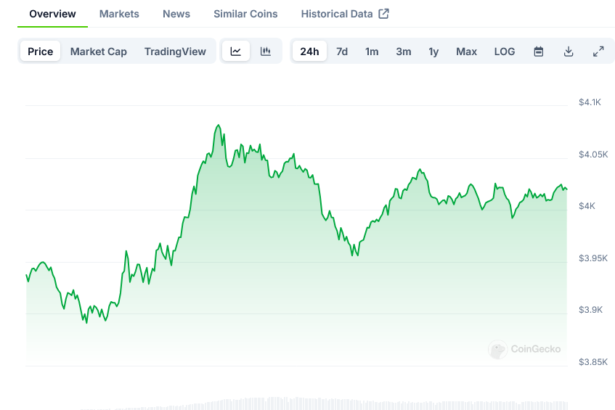
Task: Switch to line chart view icon
Action: 235,51
